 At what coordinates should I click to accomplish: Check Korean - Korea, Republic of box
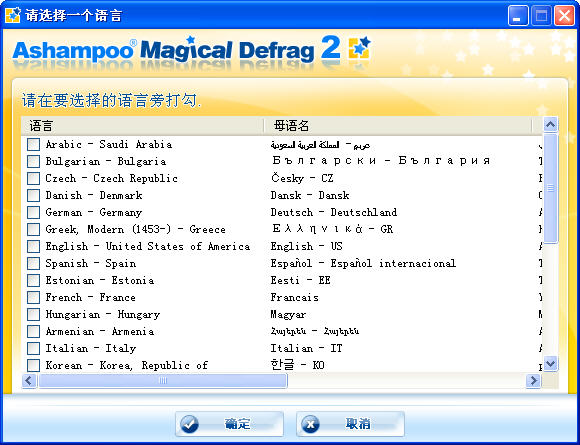click(33, 365)
